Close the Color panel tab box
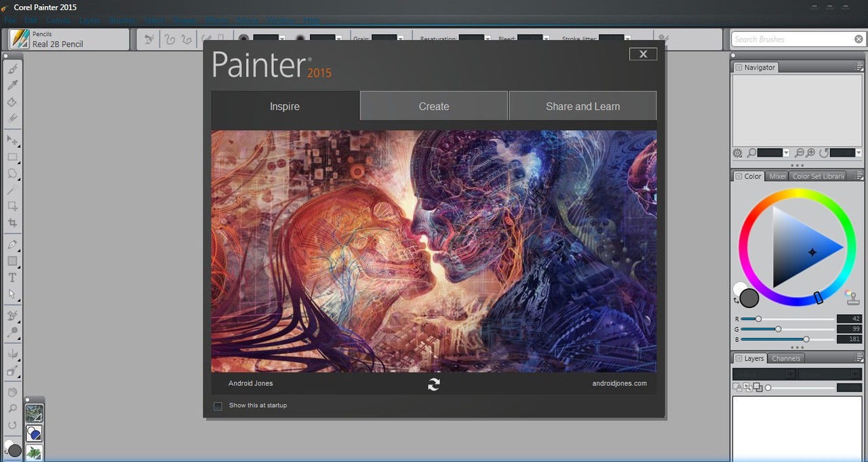Viewport: 868px width, 462px height. tap(738, 176)
